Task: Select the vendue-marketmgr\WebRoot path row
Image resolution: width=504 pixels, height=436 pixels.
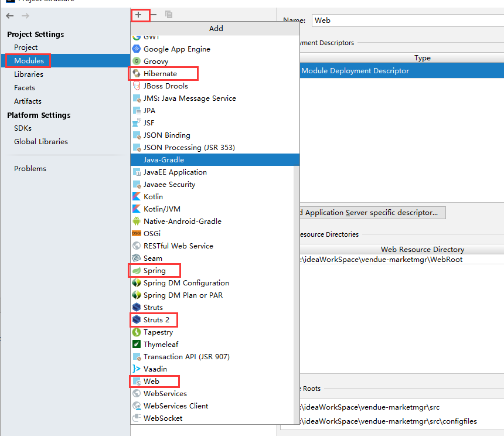Action: 402,259
